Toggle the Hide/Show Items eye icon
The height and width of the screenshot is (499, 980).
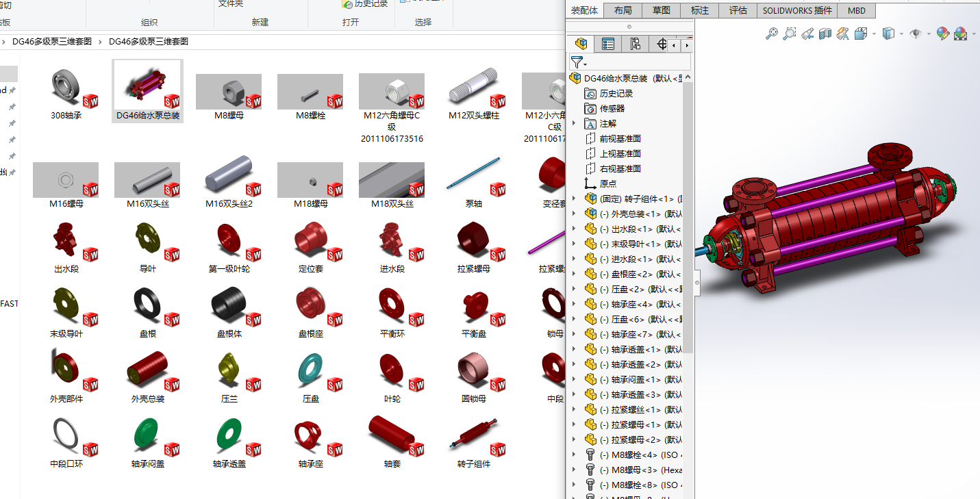[x=915, y=34]
